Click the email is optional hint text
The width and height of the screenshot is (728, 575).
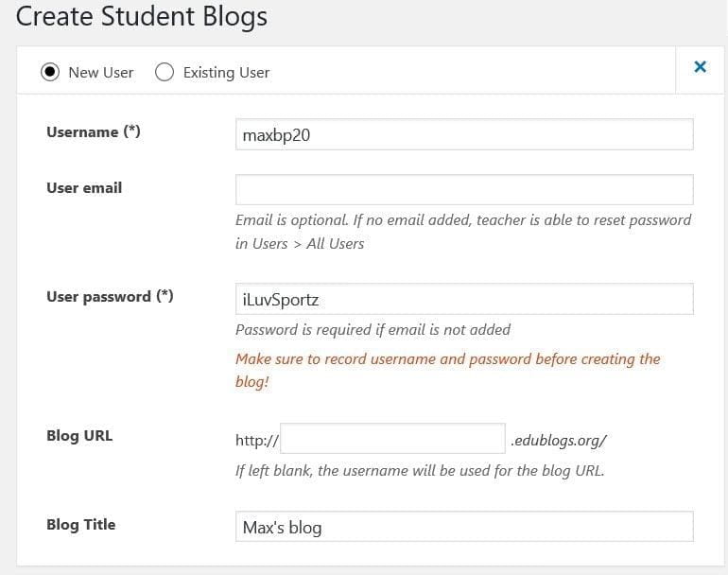tap(463, 232)
